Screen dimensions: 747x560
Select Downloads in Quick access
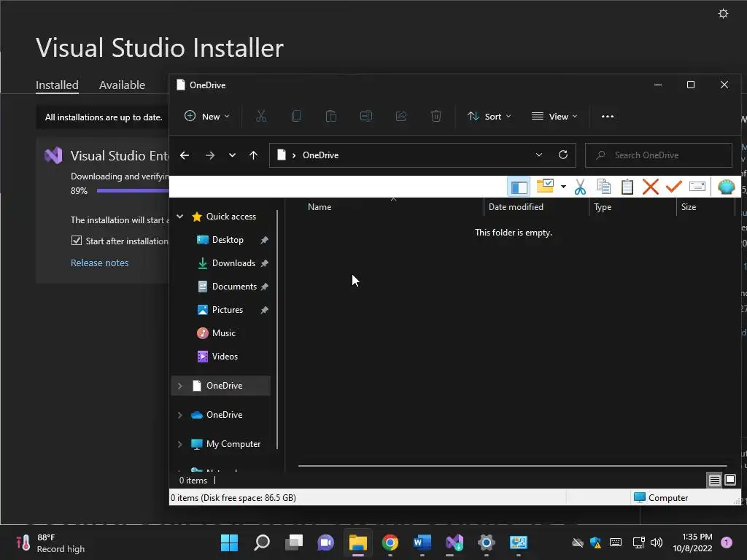click(x=233, y=263)
